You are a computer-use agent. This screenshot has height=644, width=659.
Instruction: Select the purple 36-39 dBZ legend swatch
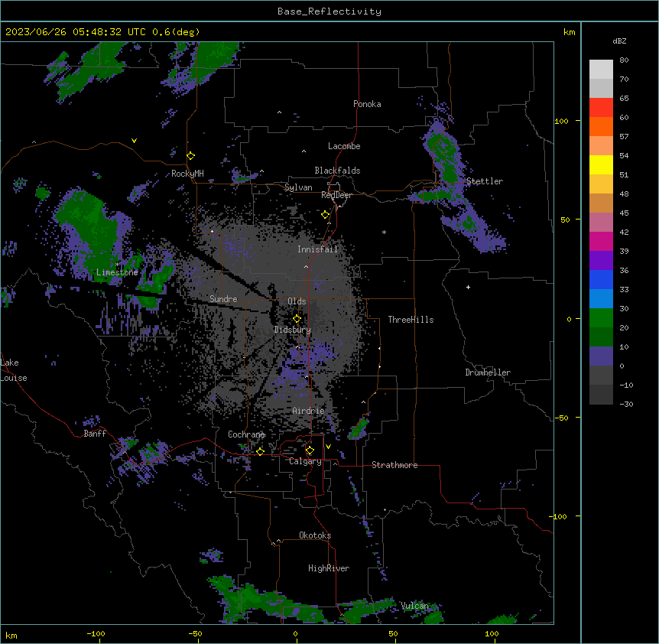[x=601, y=261]
